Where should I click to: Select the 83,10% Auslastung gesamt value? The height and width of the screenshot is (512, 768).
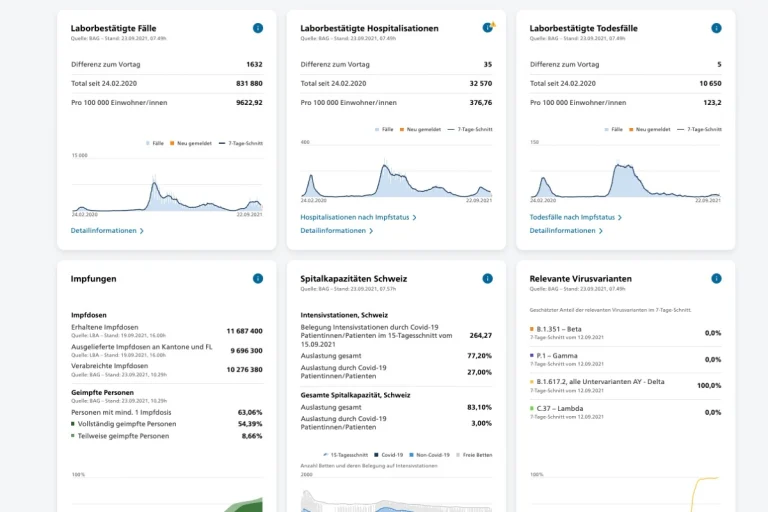[x=480, y=407]
